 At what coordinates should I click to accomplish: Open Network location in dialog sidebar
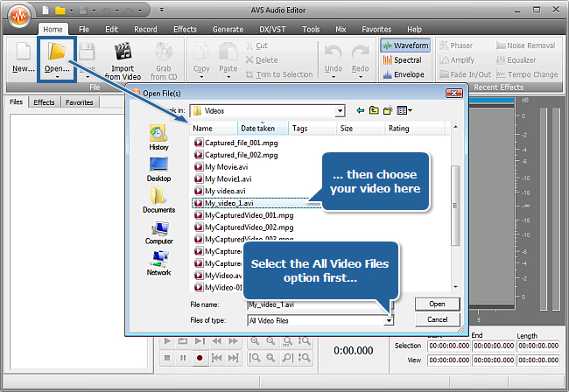point(158,262)
